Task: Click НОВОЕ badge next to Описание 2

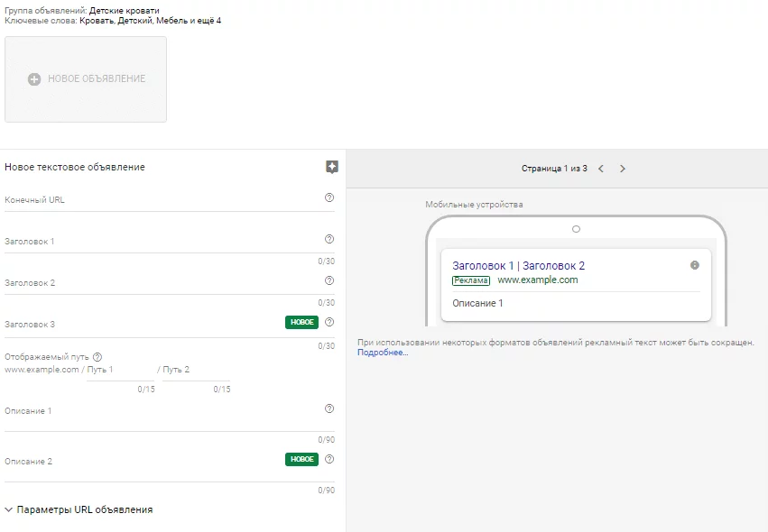Action: 301,459
